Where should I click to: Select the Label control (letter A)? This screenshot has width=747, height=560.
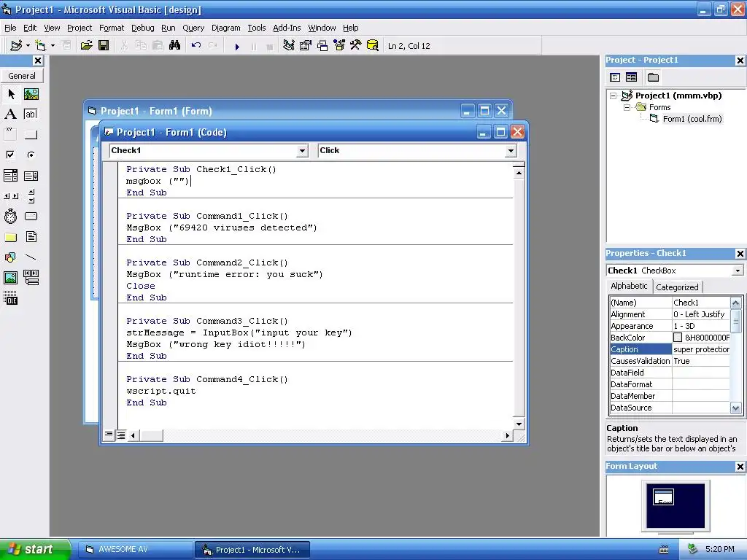click(x=10, y=114)
